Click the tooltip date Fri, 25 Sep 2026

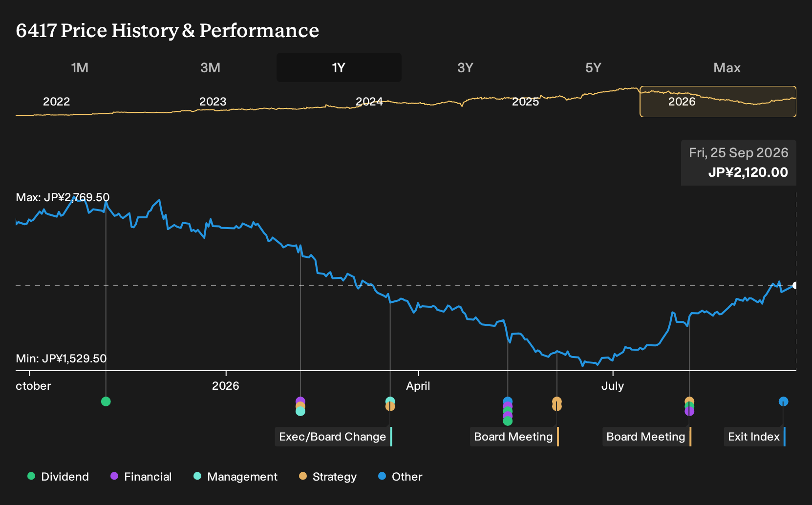739,153
